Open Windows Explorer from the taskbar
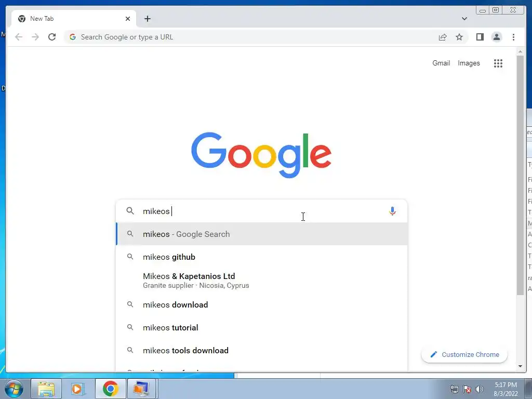The width and height of the screenshot is (532, 399). tap(46, 389)
